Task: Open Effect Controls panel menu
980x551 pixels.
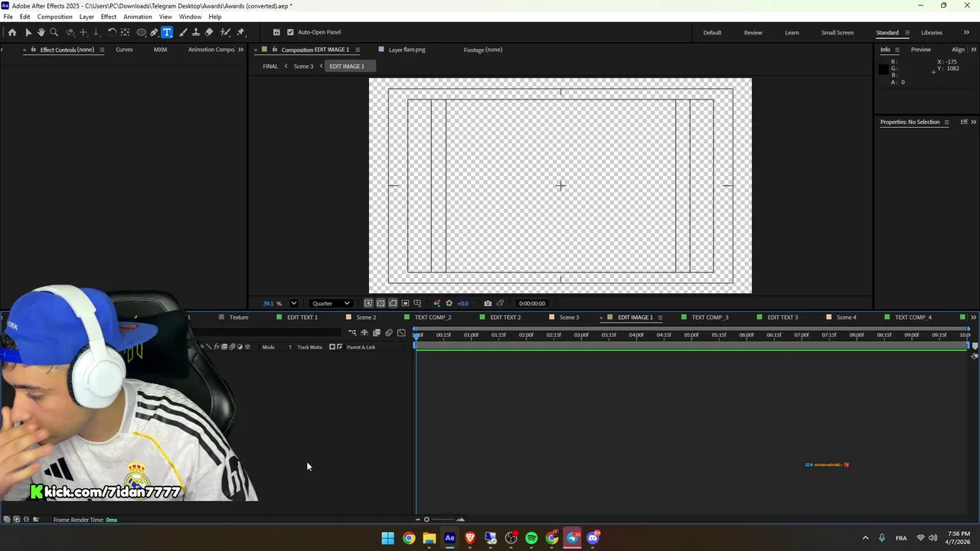Action: click(102, 50)
